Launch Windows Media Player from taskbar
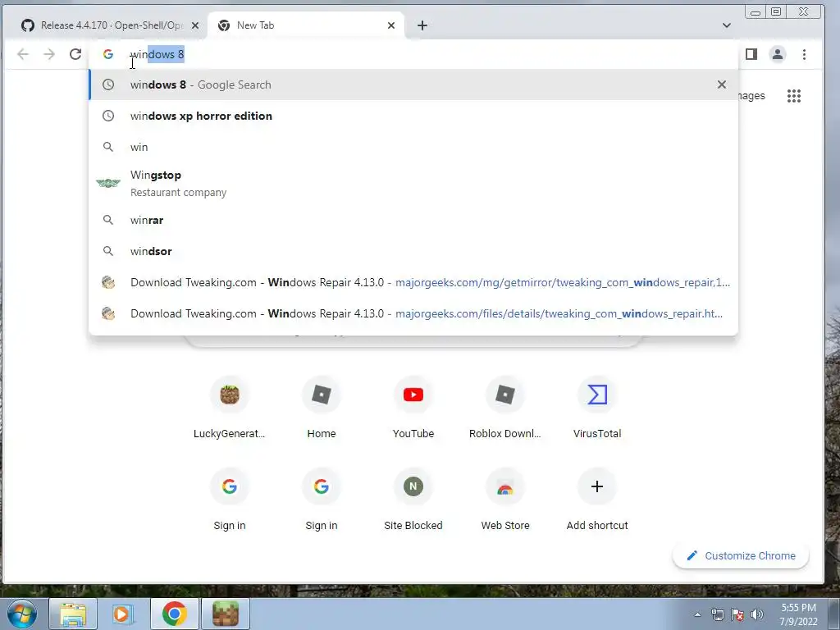The image size is (840, 630). (x=121, y=614)
